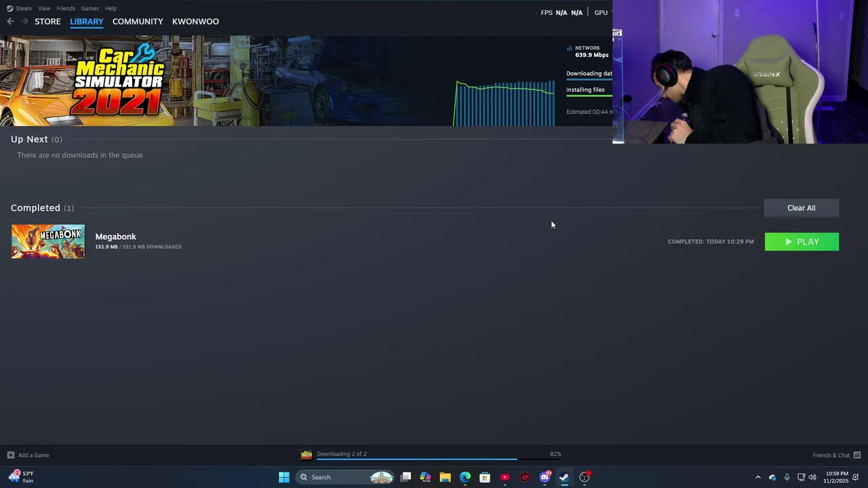
Task: Click 'There are no downloads in the queue'
Action: click(x=80, y=155)
